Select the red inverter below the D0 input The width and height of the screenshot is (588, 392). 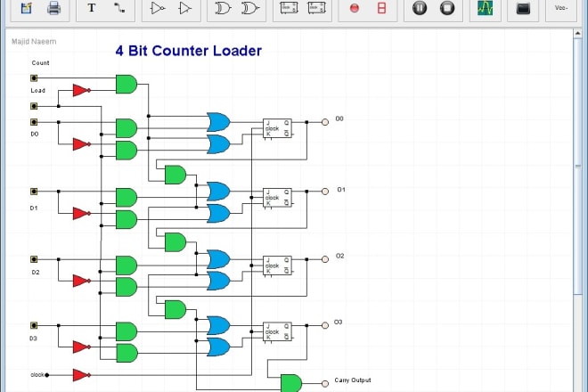coord(81,144)
